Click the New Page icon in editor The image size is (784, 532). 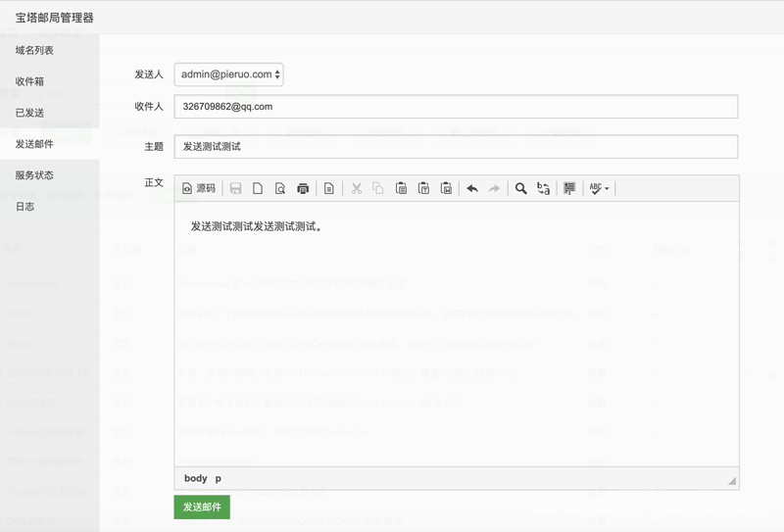click(258, 188)
